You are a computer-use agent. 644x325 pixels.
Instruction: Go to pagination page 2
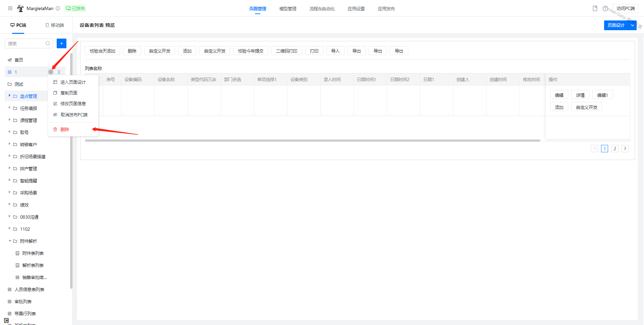coord(615,149)
